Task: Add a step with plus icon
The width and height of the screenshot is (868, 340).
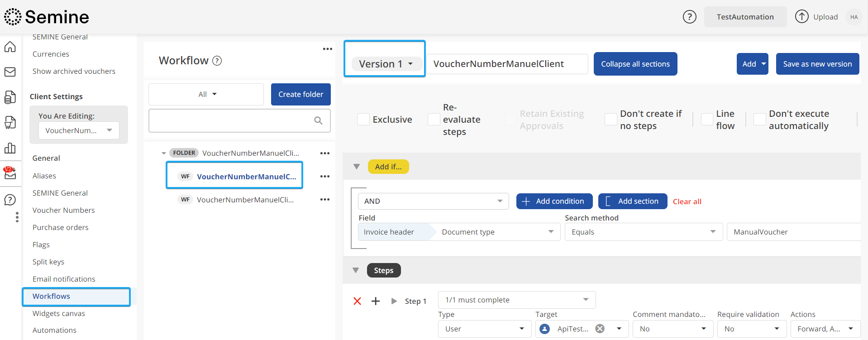Action: (376, 301)
